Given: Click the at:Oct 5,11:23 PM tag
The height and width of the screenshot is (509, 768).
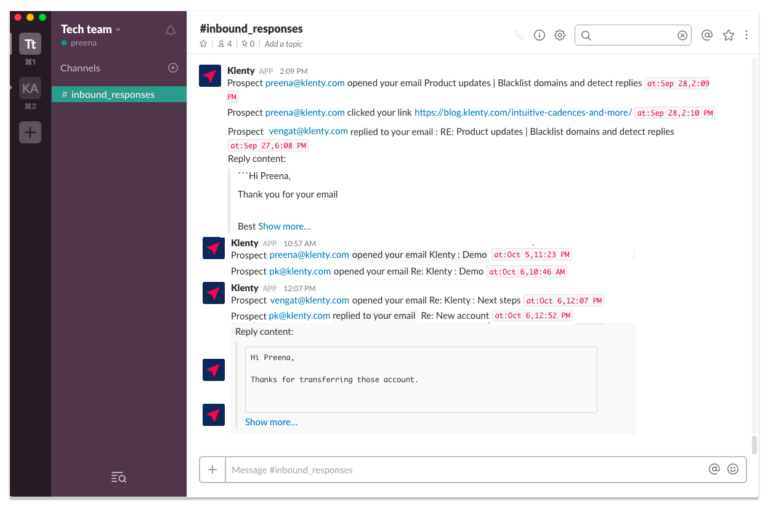Looking at the screenshot, I should click(x=531, y=255).
